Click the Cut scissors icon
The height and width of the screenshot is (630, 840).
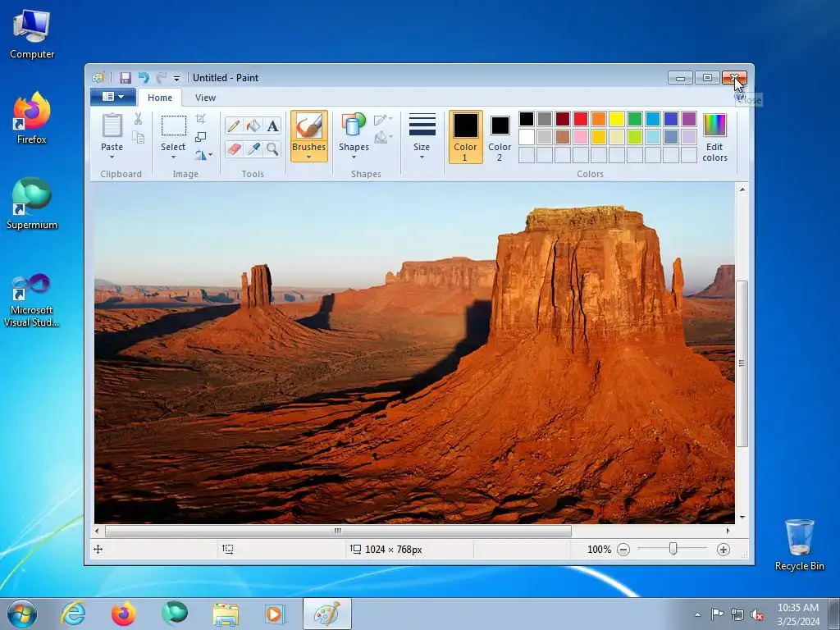(138, 119)
